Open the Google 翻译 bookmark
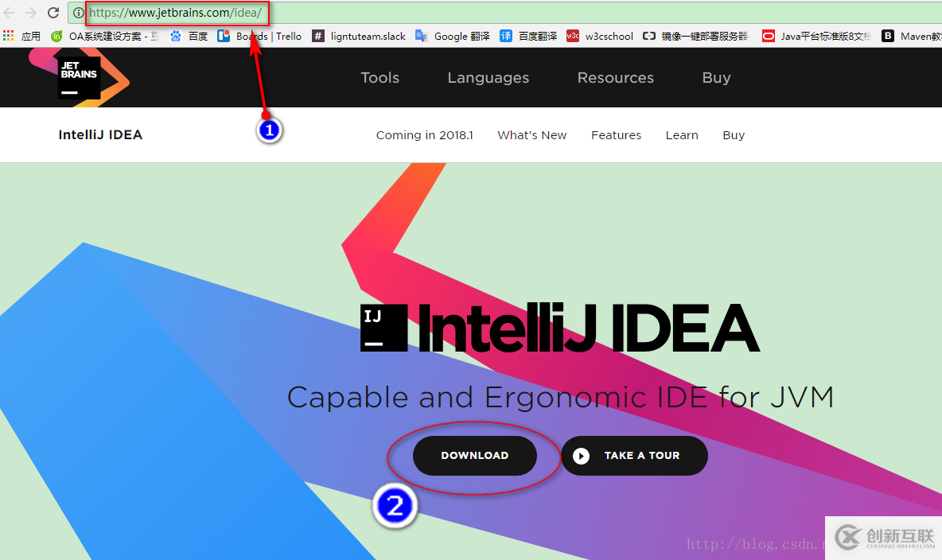 coord(453,36)
